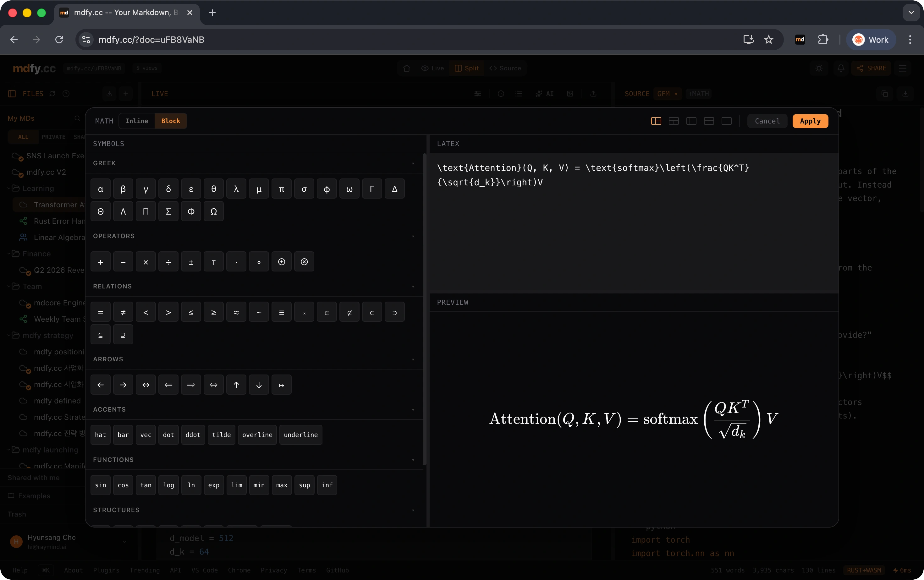Insert the plus-minus operator symbol
Viewport: 924px width, 580px height.
coord(191,262)
